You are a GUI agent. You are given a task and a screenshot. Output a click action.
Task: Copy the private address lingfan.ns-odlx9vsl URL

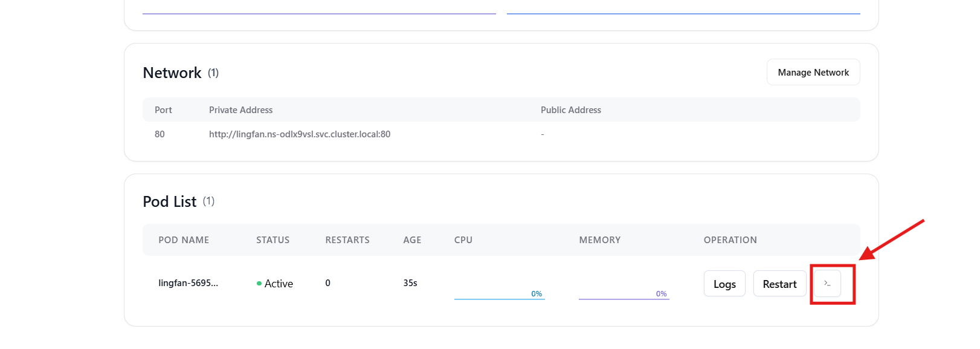[x=300, y=134]
